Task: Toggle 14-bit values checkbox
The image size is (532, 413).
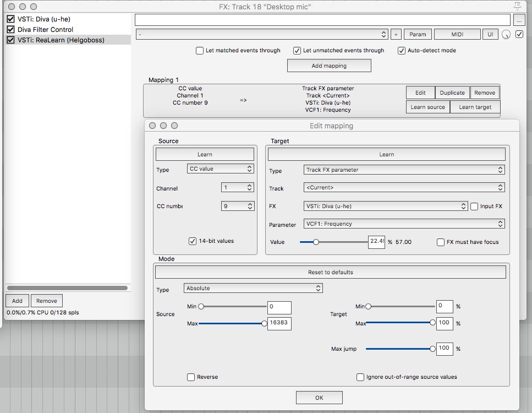Action: tap(193, 241)
